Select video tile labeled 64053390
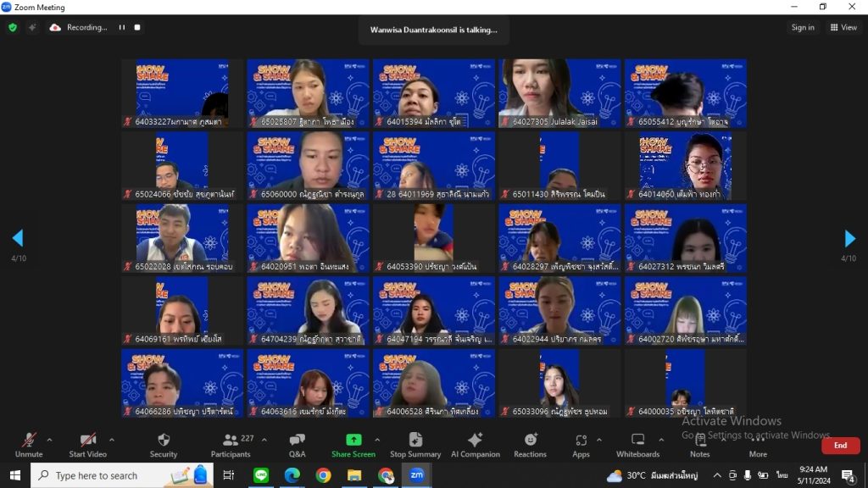 click(433, 238)
